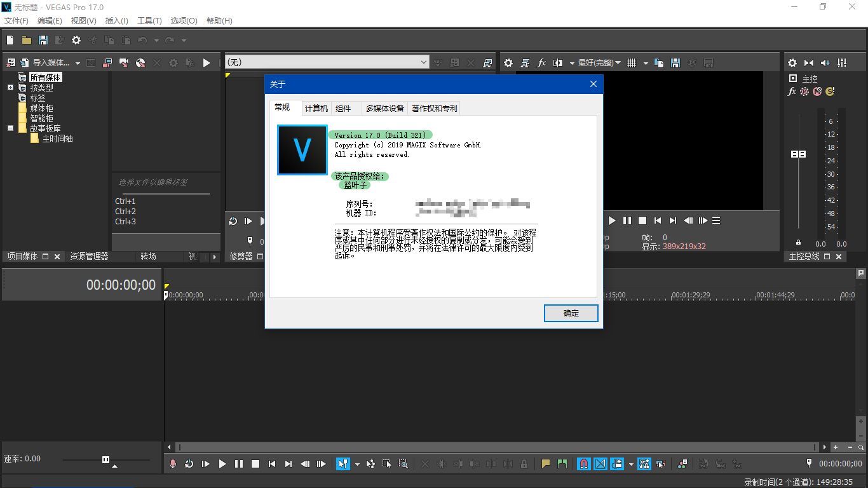Create a new project with the blank page icon
Screen dimensions: 868x488
pos(10,40)
